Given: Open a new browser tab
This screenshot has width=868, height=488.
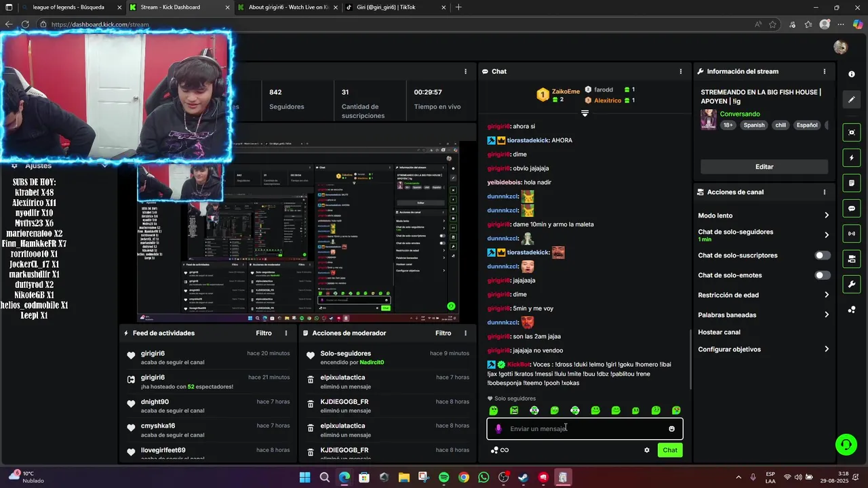Looking at the screenshot, I should click(458, 7).
